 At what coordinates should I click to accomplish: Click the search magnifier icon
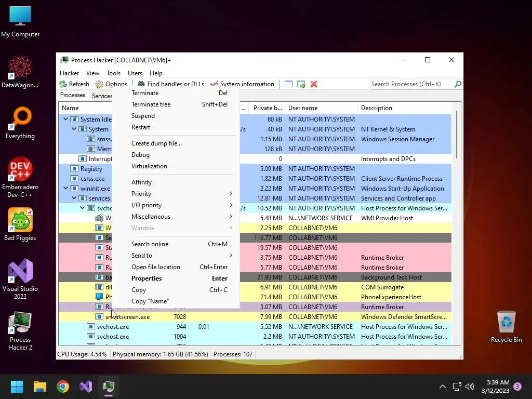pos(458,84)
